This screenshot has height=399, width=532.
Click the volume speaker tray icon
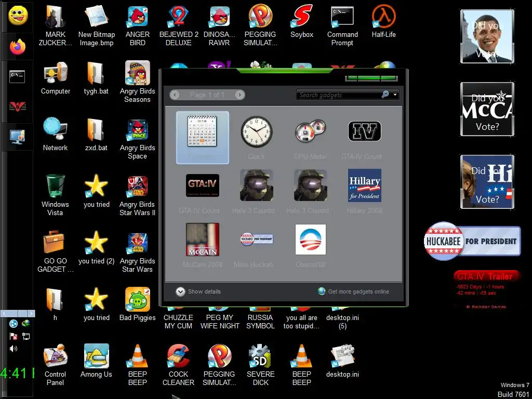(13, 349)
